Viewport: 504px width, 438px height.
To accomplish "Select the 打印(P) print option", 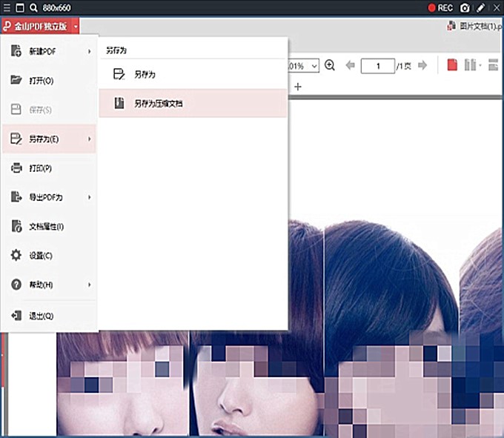I will pos(41,168).
